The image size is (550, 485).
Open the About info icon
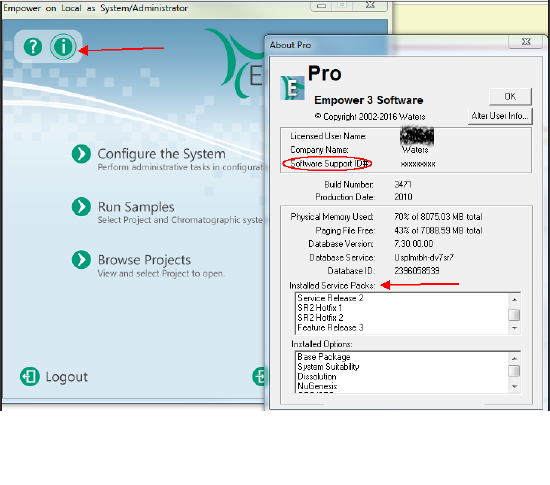click(63, 47)
